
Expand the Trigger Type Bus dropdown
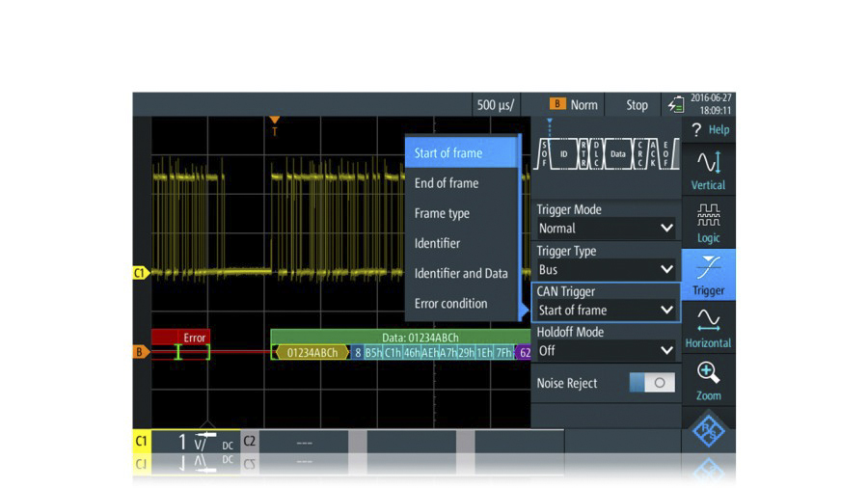pos(606,269)
